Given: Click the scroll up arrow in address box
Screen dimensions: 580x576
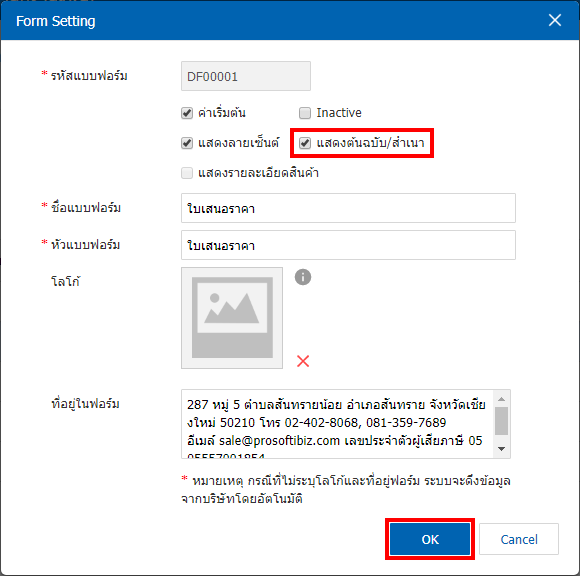Looking at the screenshot, I should click(x=502, y=398).
